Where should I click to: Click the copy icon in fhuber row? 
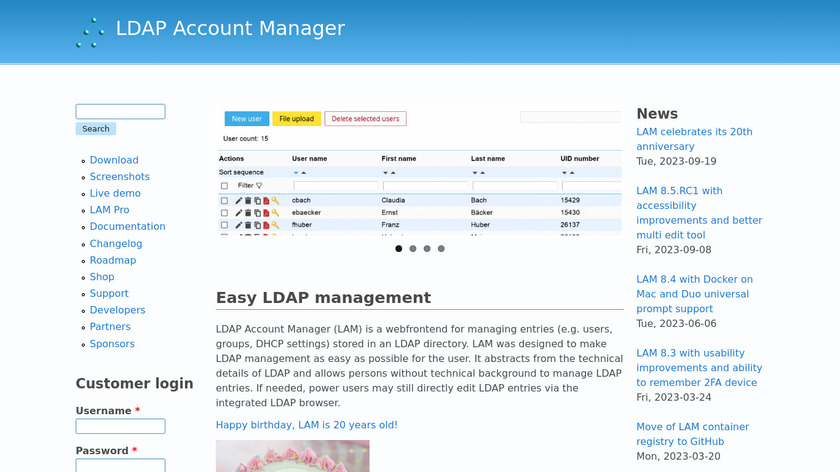click(x=257, y=225)
